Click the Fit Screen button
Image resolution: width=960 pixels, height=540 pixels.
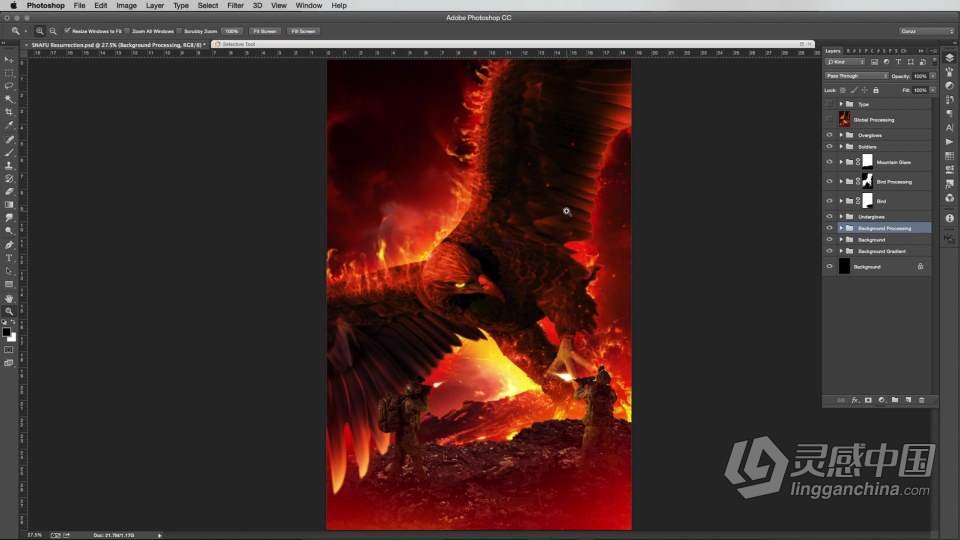point(265,31)
